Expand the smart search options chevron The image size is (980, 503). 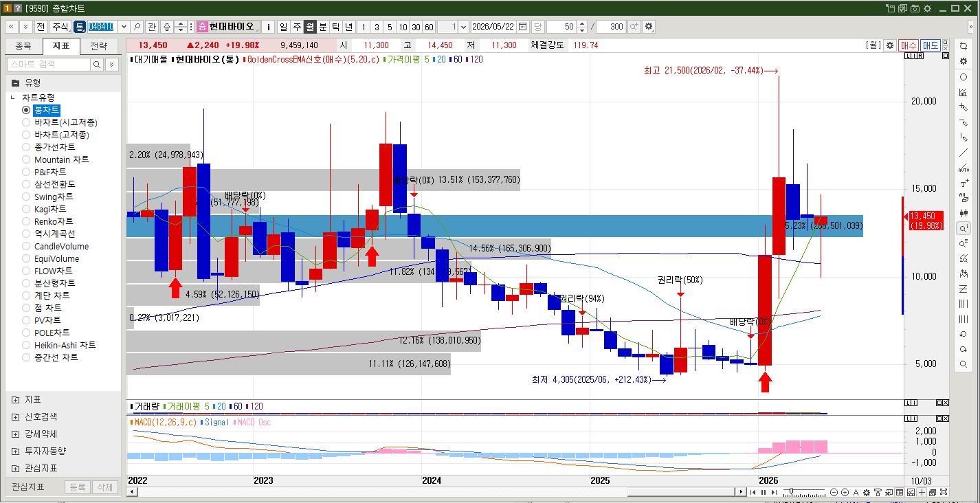coord(112,64)
